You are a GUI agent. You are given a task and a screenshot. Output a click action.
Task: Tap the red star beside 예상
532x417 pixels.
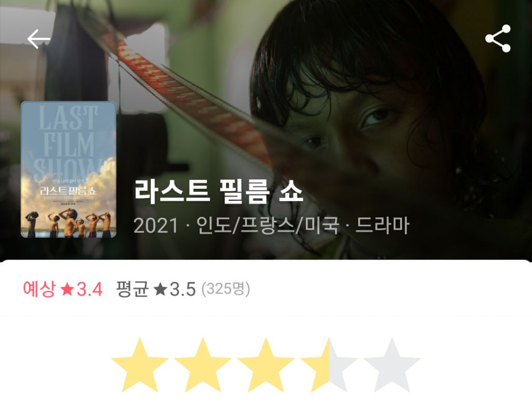pyautogui.click(x=67, y=290)
